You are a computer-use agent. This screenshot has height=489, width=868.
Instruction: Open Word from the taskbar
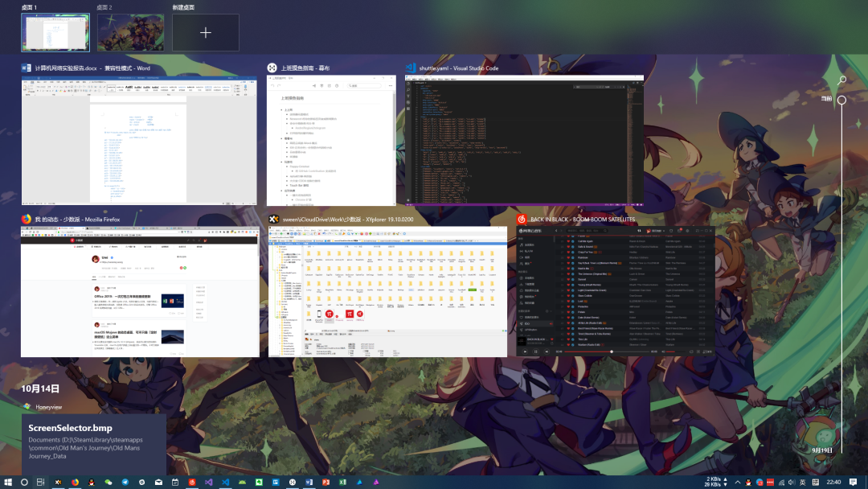309,483
